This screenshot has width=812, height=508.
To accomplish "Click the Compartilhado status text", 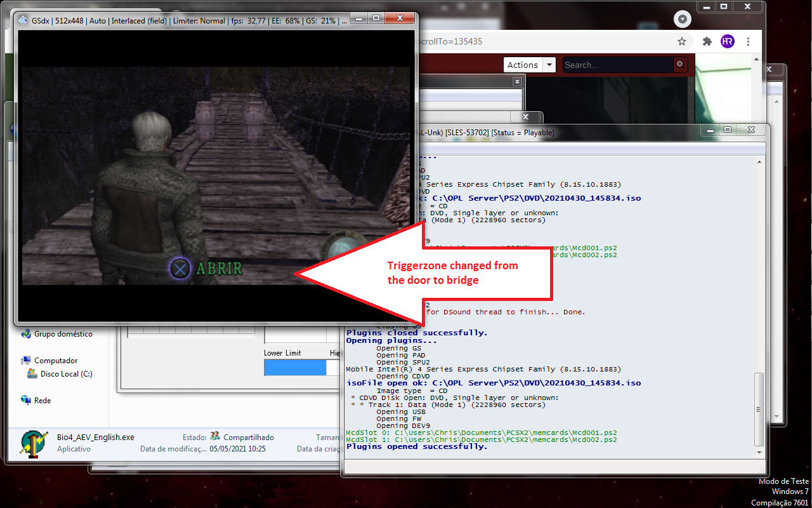I will click(249, 438).
